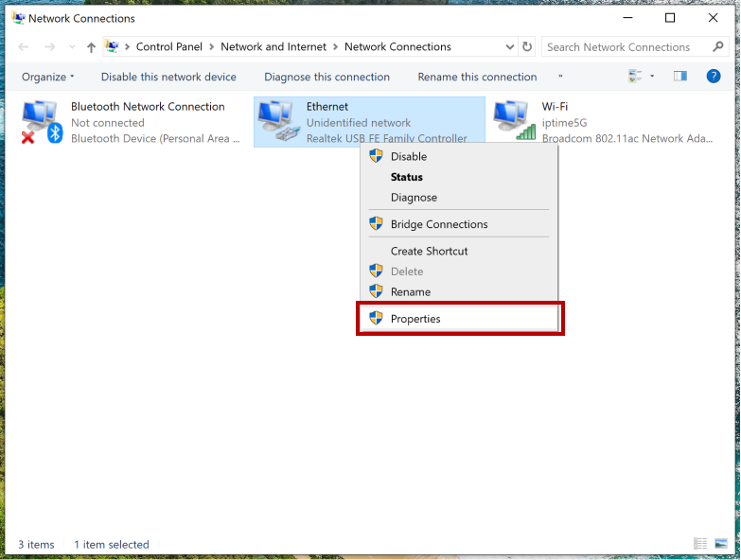This screenshot has width=741, height=560.
Task: Click the Wi-Fi adapter icon
Action: pyautogui.click(x=513, y=122)
